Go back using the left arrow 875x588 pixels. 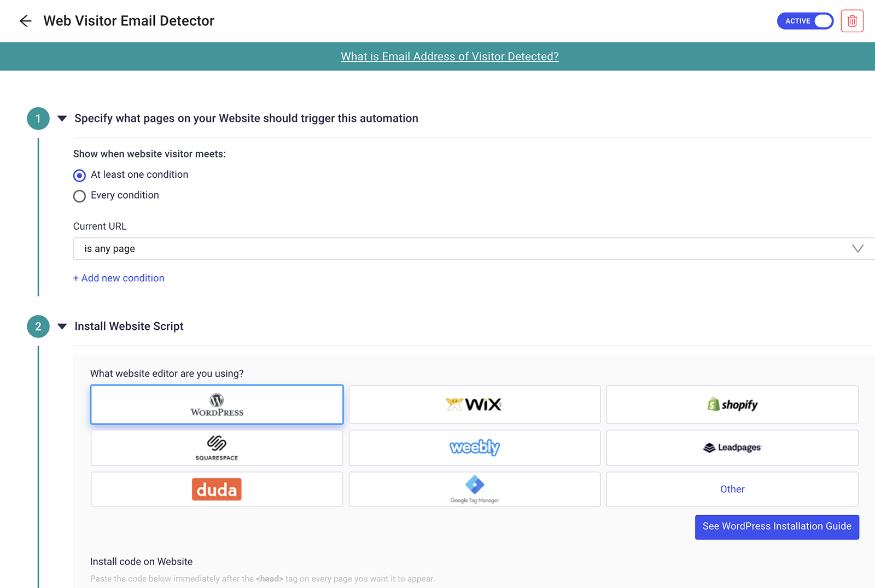coord(25,21)
